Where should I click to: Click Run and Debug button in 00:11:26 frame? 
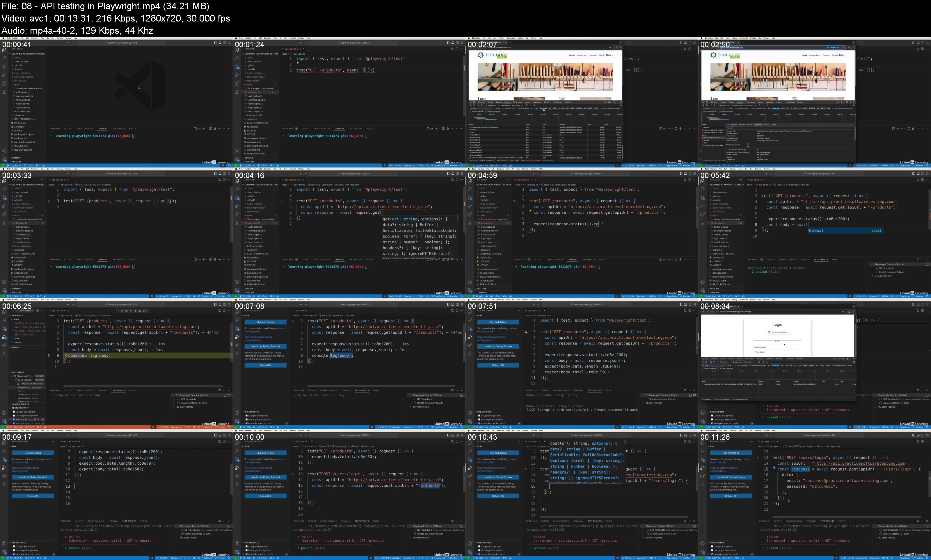731,453
